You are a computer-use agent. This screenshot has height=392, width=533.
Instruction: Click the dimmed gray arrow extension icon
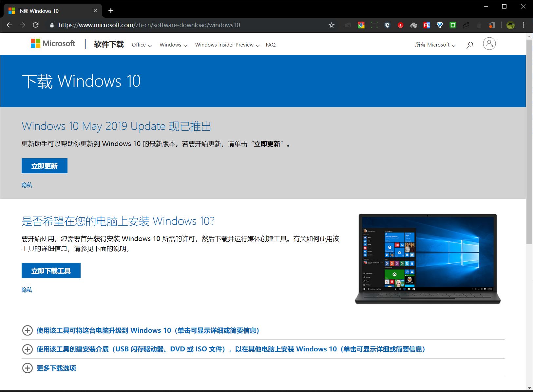(x=348, y=25)
